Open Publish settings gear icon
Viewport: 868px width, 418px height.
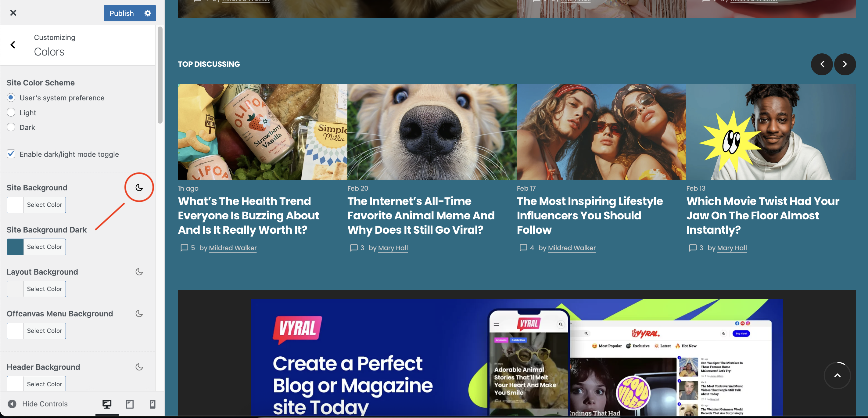(148, 13)
